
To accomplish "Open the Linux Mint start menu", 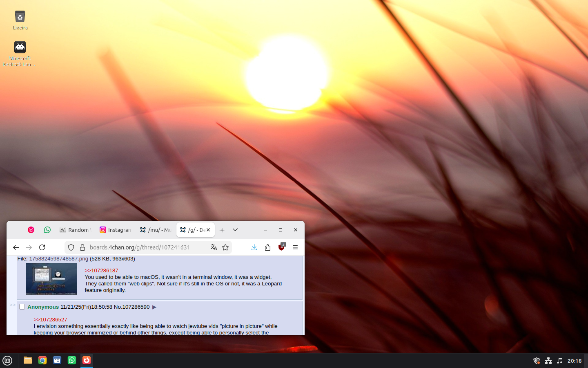I will (x=7, y=361).
